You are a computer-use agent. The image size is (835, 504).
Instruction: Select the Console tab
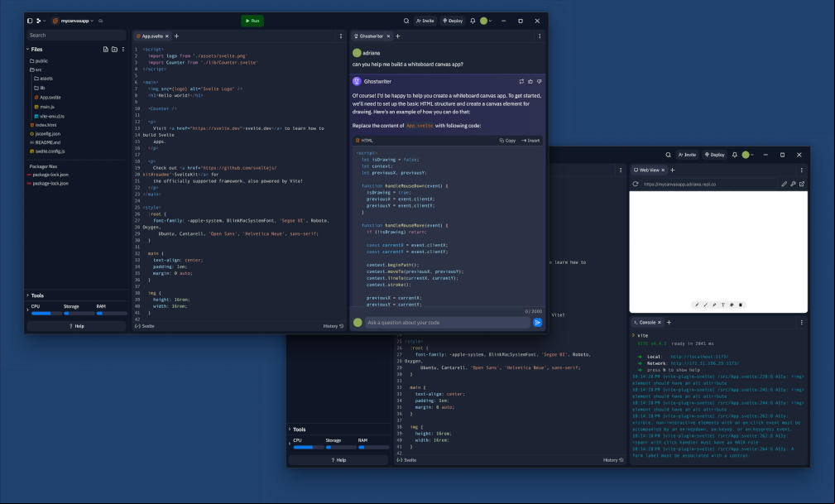(x=647, y=322)
